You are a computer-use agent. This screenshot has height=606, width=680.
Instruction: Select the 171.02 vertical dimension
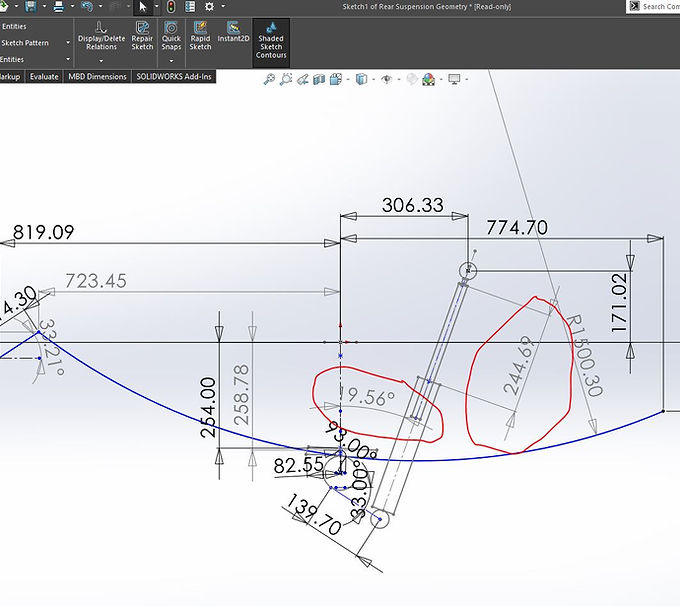[x=620, y=303]
